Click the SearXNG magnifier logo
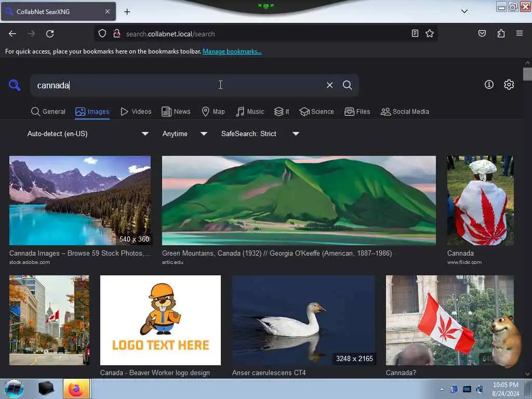The width and height of the screenshot is (532, 399). (x=15, y=85)
